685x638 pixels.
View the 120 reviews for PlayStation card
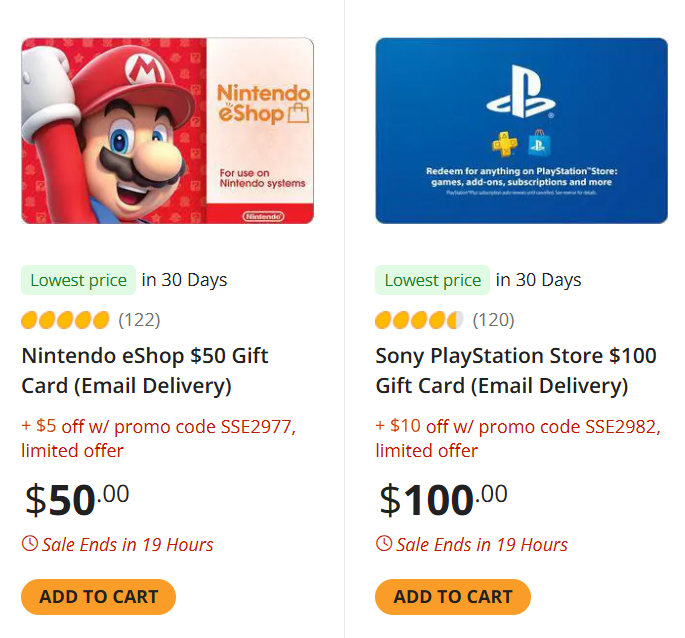493,320
